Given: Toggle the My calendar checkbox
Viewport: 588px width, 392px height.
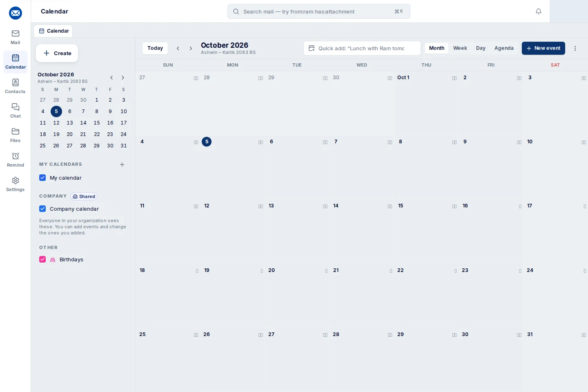Looking at the screenshot, I should pos(42,178).
